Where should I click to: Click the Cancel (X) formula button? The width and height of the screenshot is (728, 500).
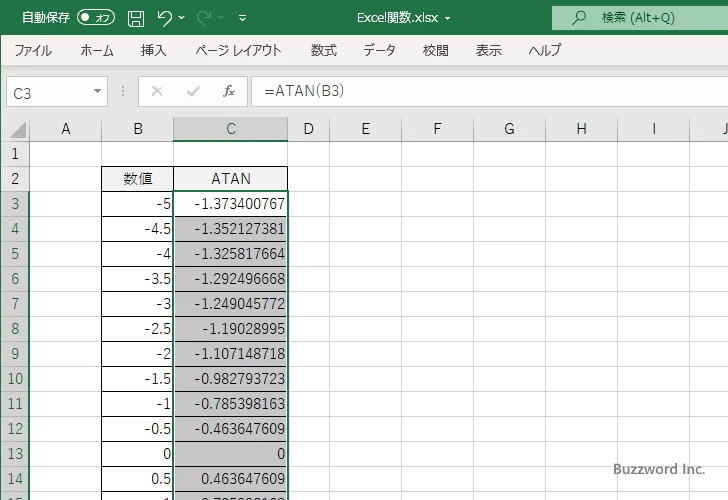[x=157, y=91]
